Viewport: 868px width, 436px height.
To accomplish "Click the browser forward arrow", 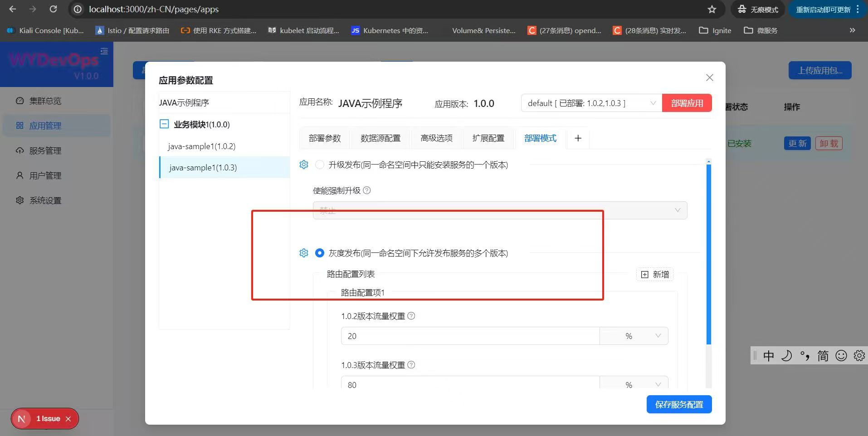I will (x=33, y=9).
